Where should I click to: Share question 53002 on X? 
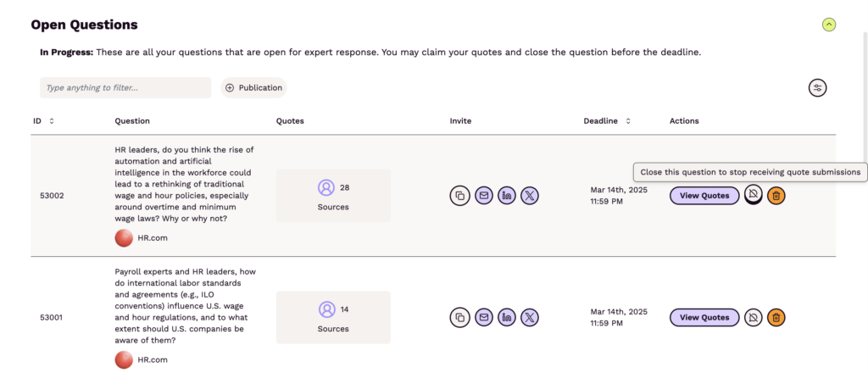[530, 195]
